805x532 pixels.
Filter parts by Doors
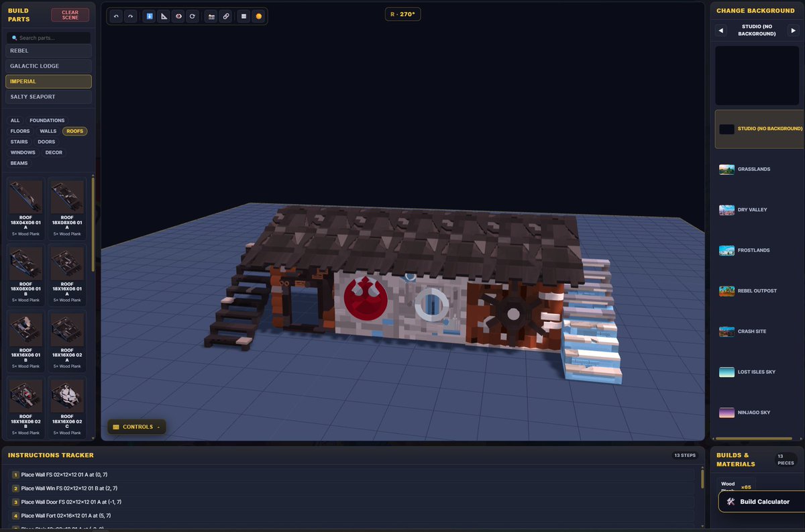(x=46, y=142)
